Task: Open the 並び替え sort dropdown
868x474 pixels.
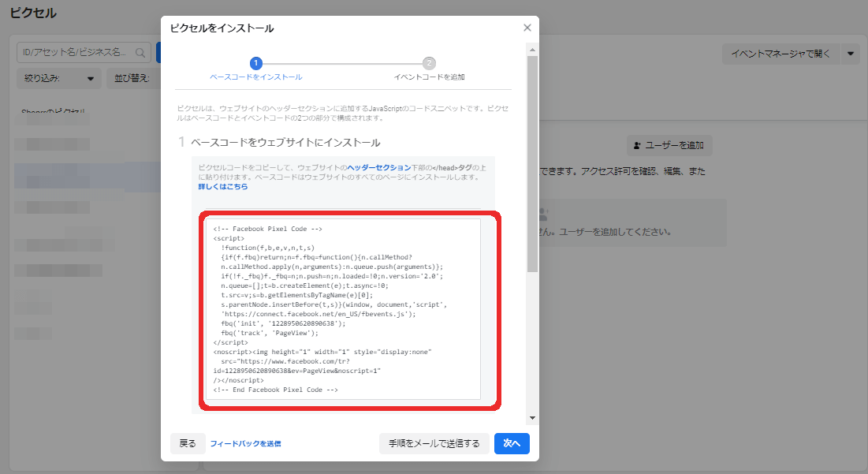Action: (x=133, y=79)
